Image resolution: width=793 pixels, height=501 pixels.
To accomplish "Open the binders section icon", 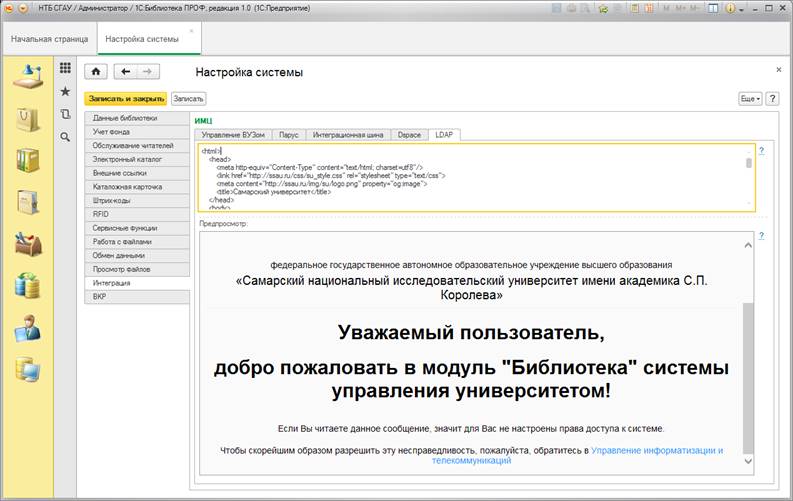I will [28, 160].
